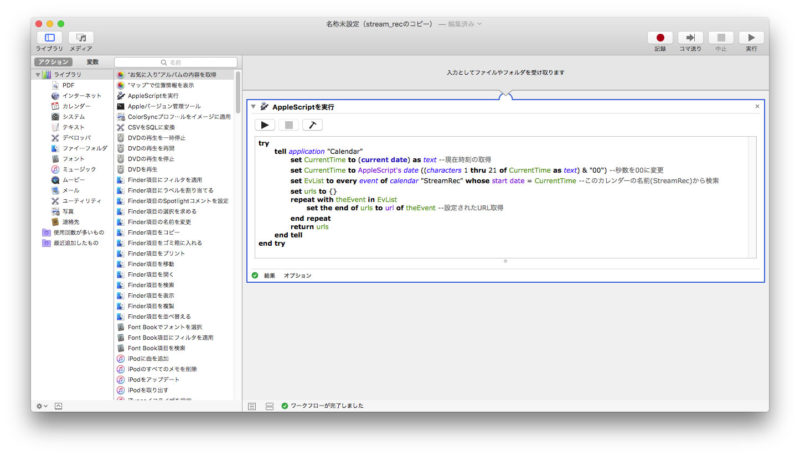Screen dimensions: 800x456
Task: Toggle the ライブラリ panel toolbar button
Action: point(49,38)
